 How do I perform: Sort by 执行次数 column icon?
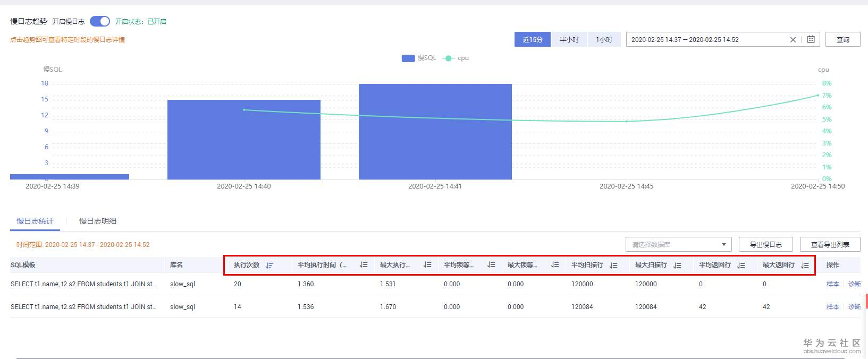(269, 265)
